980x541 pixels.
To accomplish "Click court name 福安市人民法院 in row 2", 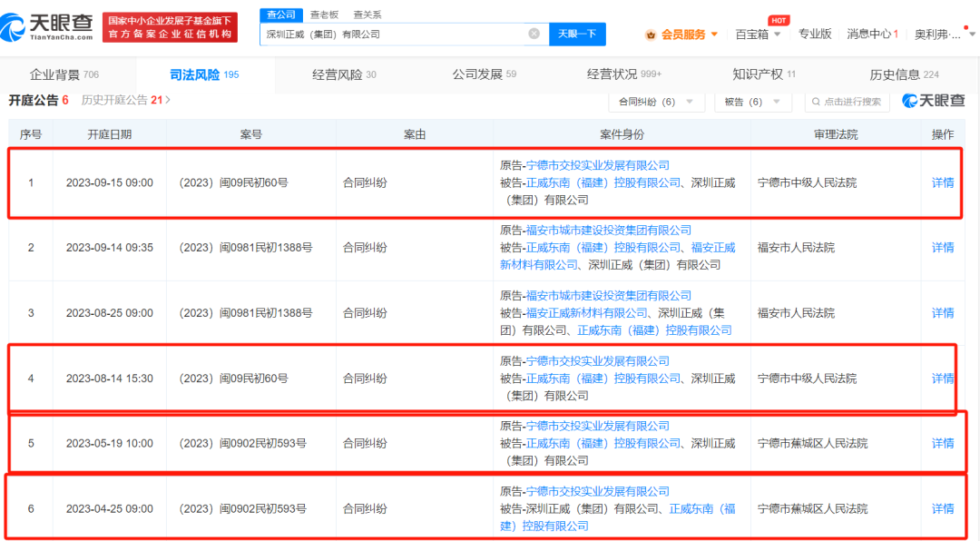I will (796, 248).
